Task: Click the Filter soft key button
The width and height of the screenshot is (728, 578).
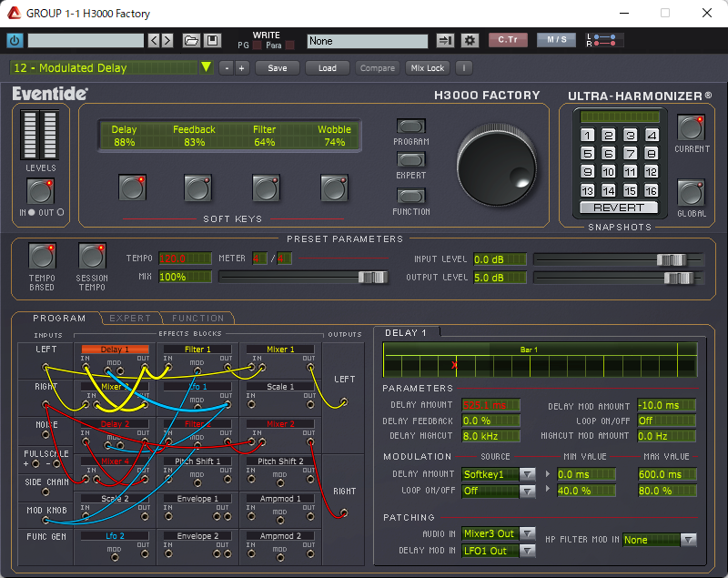Action: tap(266, 188)
